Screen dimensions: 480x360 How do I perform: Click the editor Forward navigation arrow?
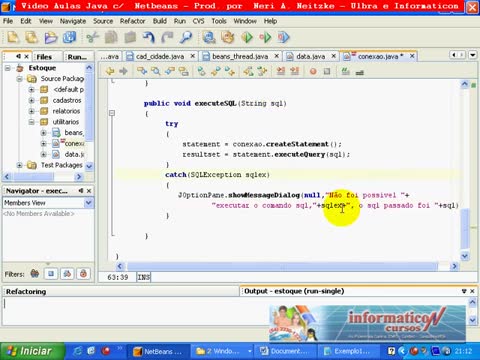pyautogui.click(x=124, y=71)
